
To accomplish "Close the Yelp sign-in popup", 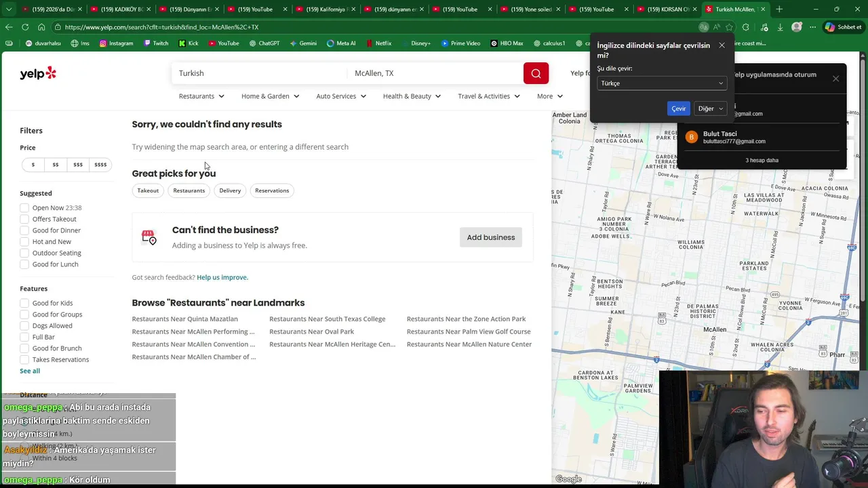I will [835, 79].
